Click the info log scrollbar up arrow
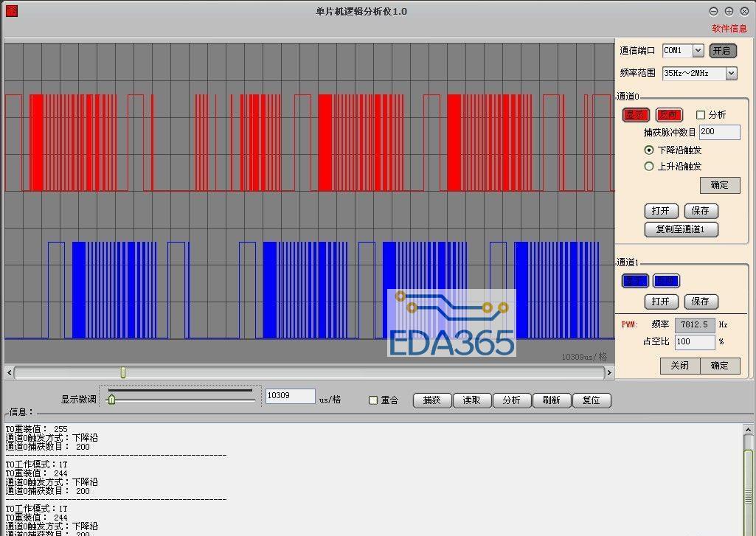 tap(748, 430)
